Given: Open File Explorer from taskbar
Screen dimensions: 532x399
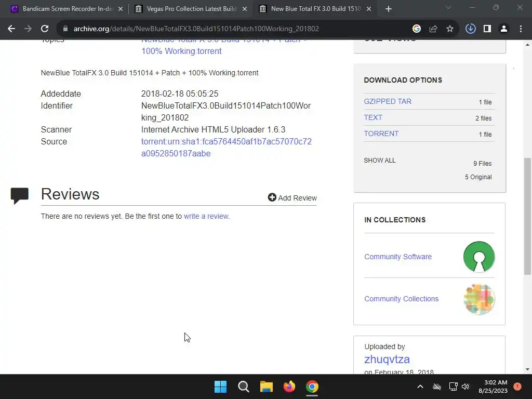Looking at the screenshot, I should [x=267, y=387].
